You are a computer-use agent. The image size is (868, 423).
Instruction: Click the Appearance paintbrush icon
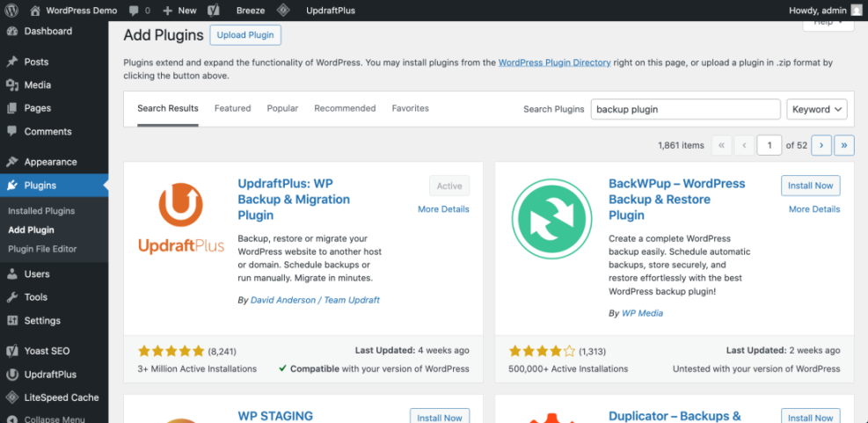coord(12,162)
